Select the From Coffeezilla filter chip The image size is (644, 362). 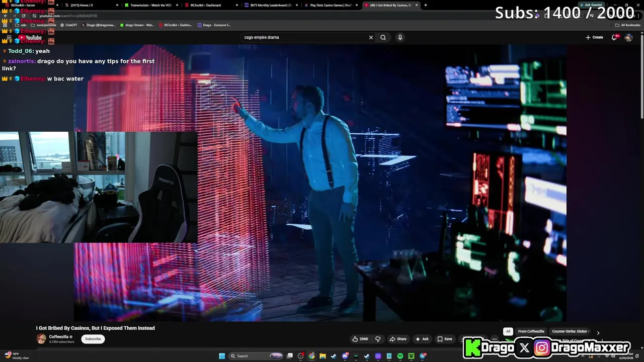(531, 331)
